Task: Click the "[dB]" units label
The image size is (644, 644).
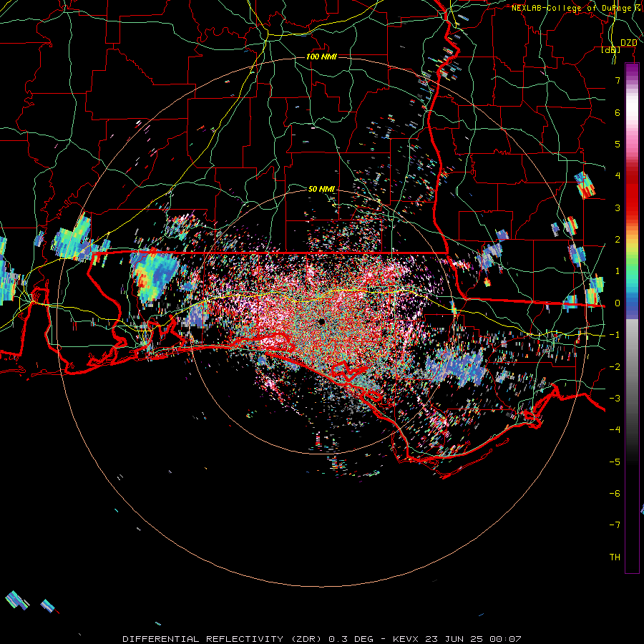Action: [x=611, y=50]
